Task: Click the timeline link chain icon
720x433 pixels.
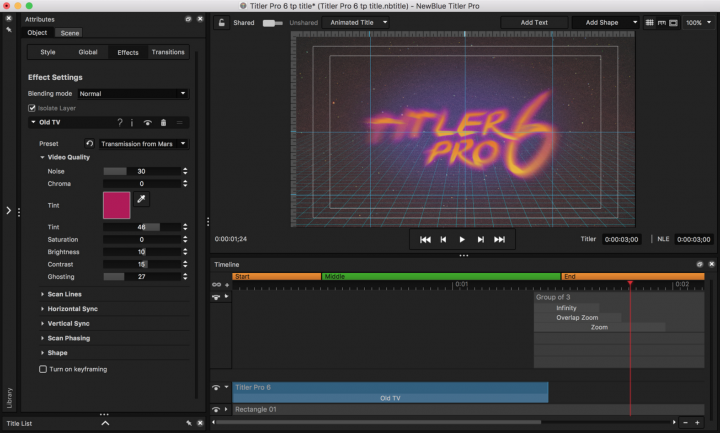Action: point(216,285)
